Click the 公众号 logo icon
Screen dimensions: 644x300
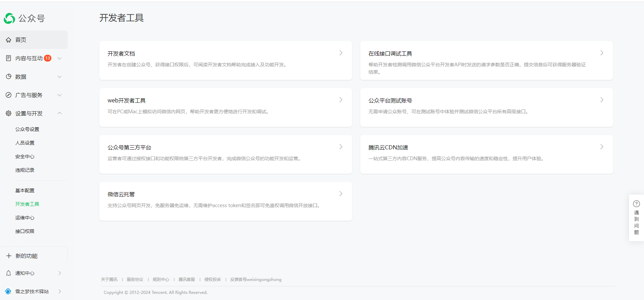tap(10, 18)
